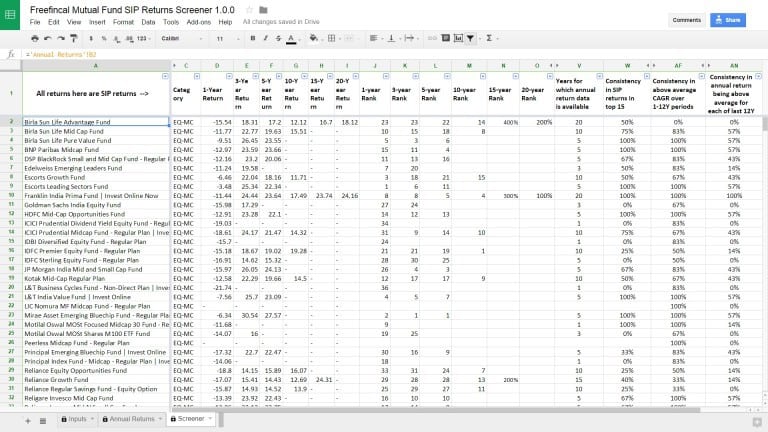The width and height of the screenshot is (768, 432).
Task: Select cell 'Franklin India Prima Fund | Invest Online Now'
Action: point(96,195)
